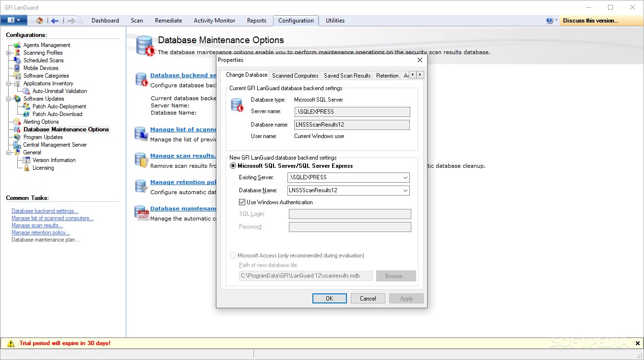Open the Dashboard tab
Screen dimensions: 644x360
tap(105, 21)
